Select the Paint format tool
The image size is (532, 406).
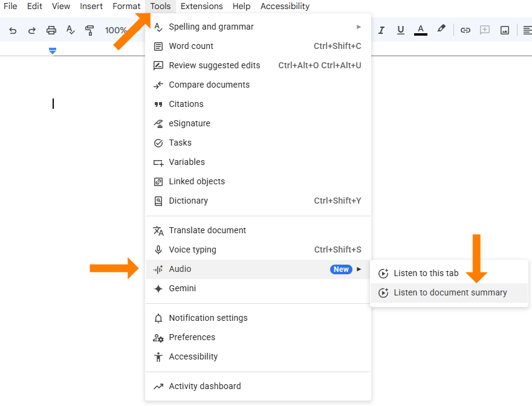[x=89, y=30]
